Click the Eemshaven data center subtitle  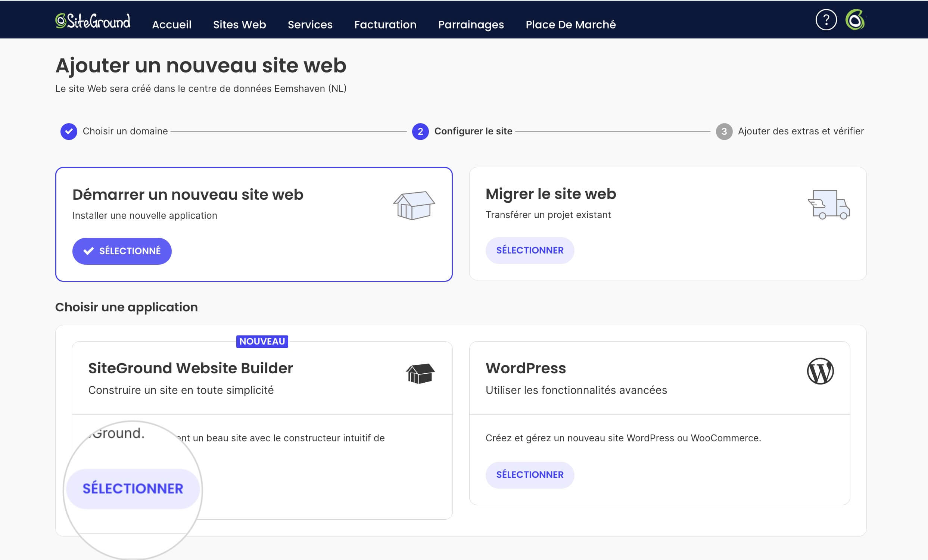pyautogui.click(x=201, y=88)
